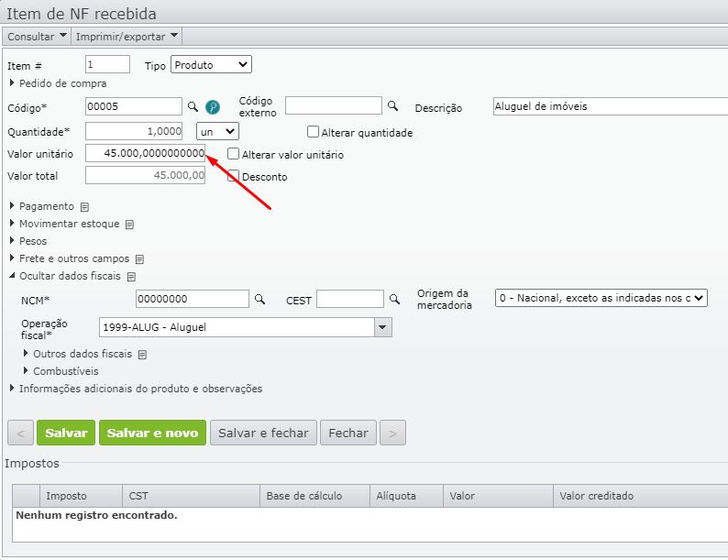Expand Frete e outros campos section
Viewport: 728px width, 560px height.
point(69,258)
